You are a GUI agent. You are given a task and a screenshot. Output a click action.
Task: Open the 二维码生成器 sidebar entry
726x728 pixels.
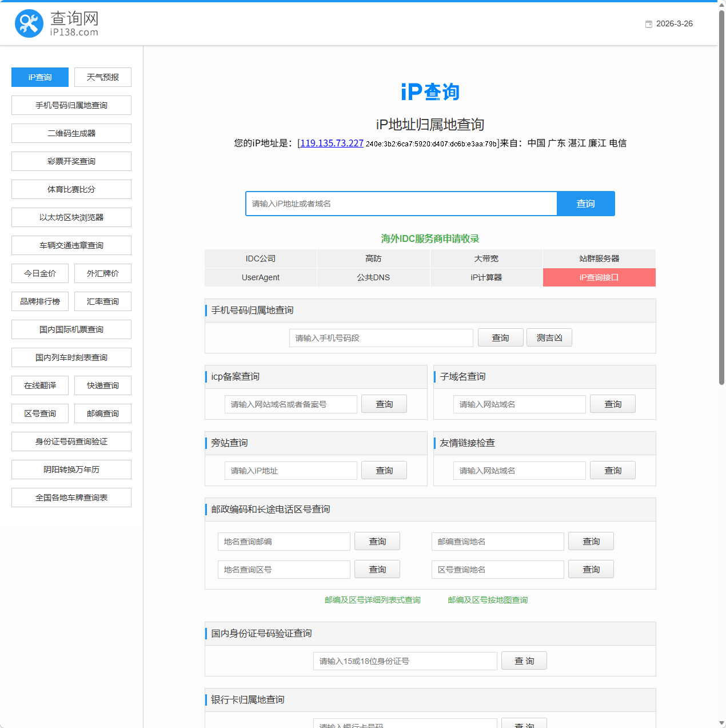coord(71,133)
